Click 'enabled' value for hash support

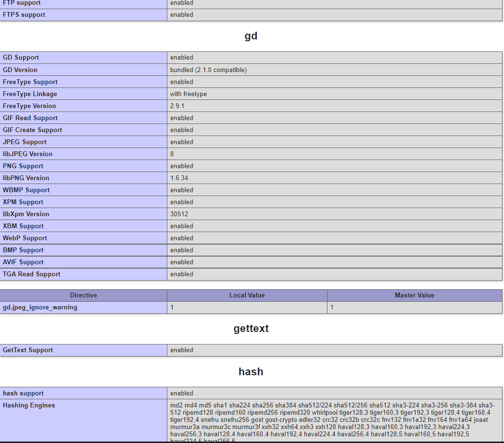click(x=182, y=393)
